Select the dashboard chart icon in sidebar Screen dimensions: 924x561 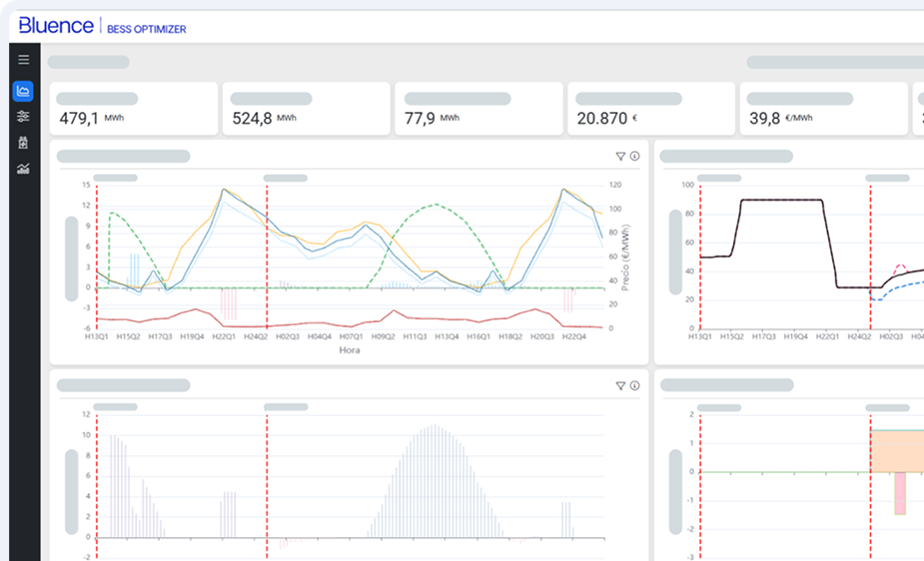click(x=23, y=91)
